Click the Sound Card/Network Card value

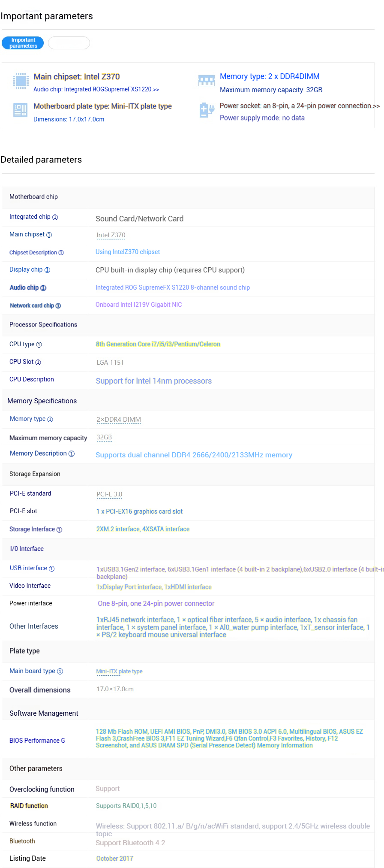[x=140, y=219]
